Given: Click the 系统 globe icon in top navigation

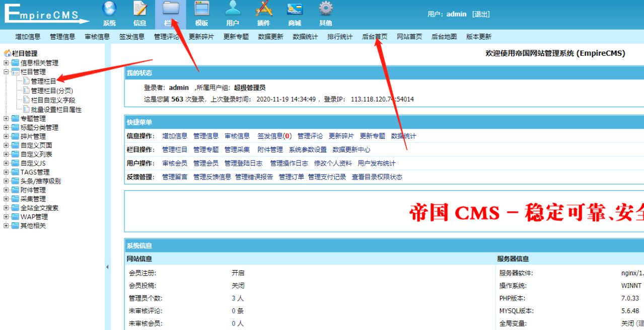Looking at the screenshot, I should coord(109,9).
